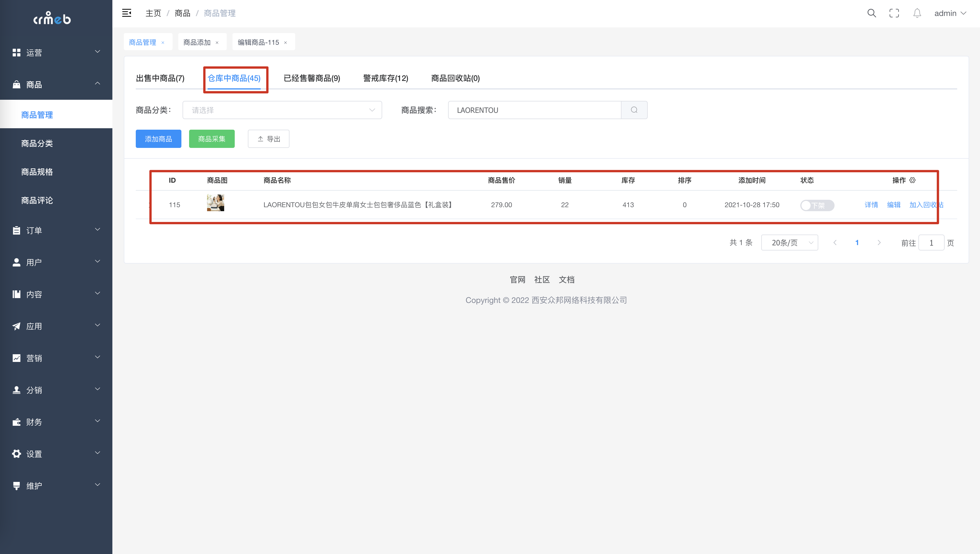
Task: Close the 商品管理 tab with its x
Action: tap(163, 43)
